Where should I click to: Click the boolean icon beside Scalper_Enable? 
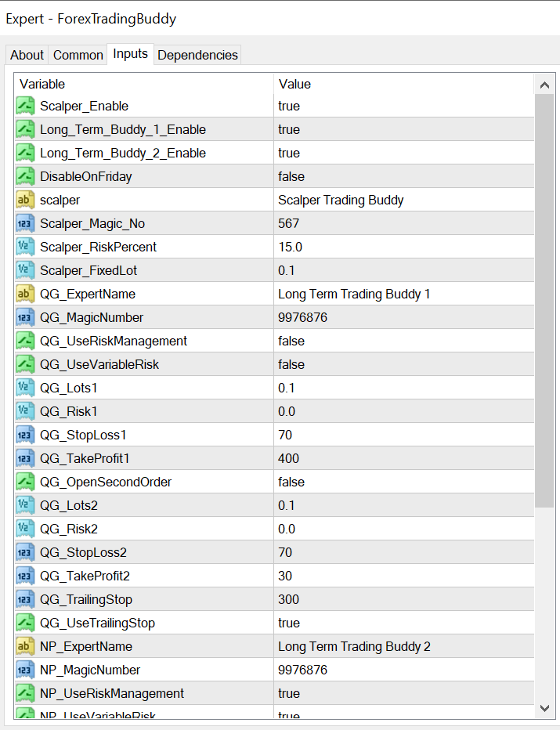[x=25, y=106]
